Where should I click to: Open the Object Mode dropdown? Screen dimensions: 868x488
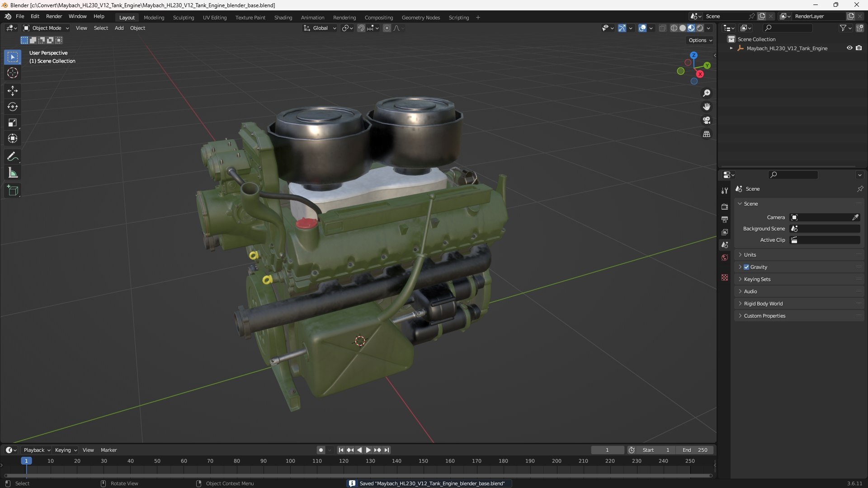[x=46, y=28]
